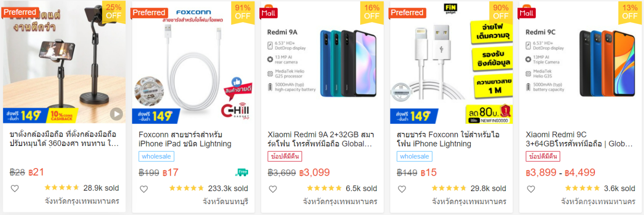Click Mall badge on Redmi 9A card
This screenshot has height=215, width=644.
pos(268,12)
